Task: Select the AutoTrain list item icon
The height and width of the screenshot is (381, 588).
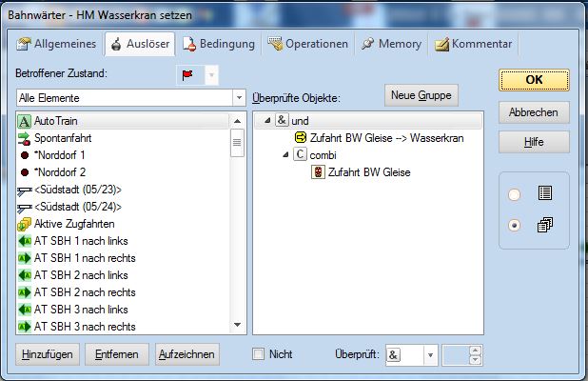Action: click(24, 122)
